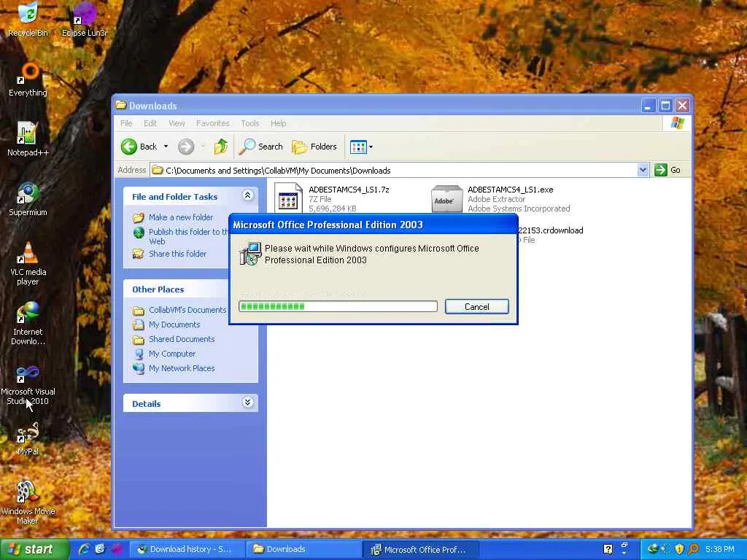Select the Supermium browser shortcut
747x560 pixels.
28,199
